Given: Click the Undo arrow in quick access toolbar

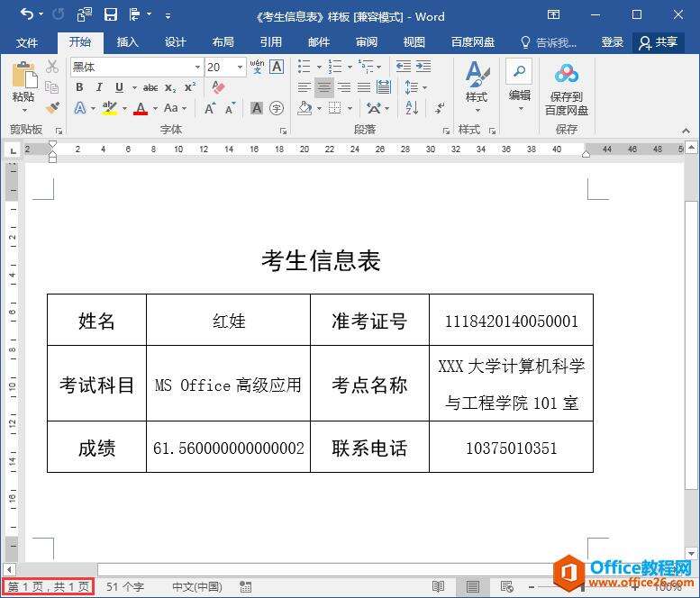Looking at the screenshot, I should pyautogui.click(x=27, y=14).
